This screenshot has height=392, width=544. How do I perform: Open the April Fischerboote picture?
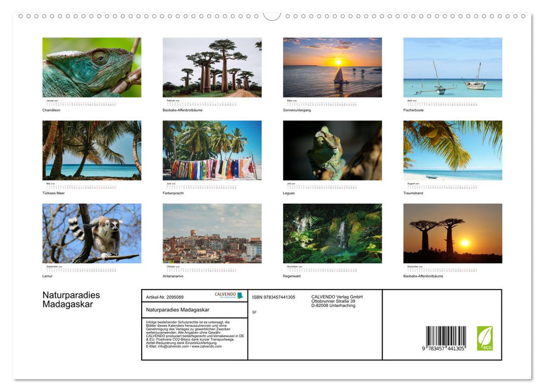pyautogui.click(x=453, y=67)
